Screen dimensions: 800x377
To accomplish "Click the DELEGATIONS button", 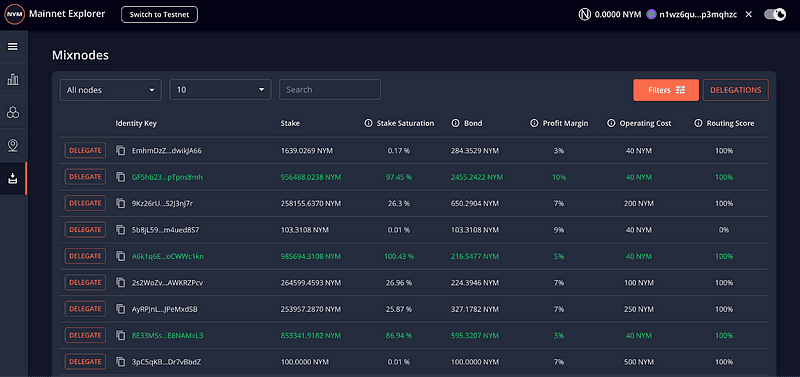I will [x=736, y=90].
